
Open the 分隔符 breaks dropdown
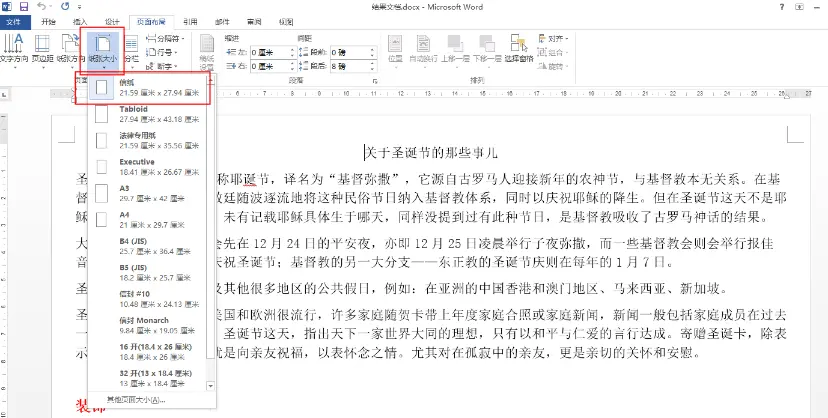click(165, 39)
